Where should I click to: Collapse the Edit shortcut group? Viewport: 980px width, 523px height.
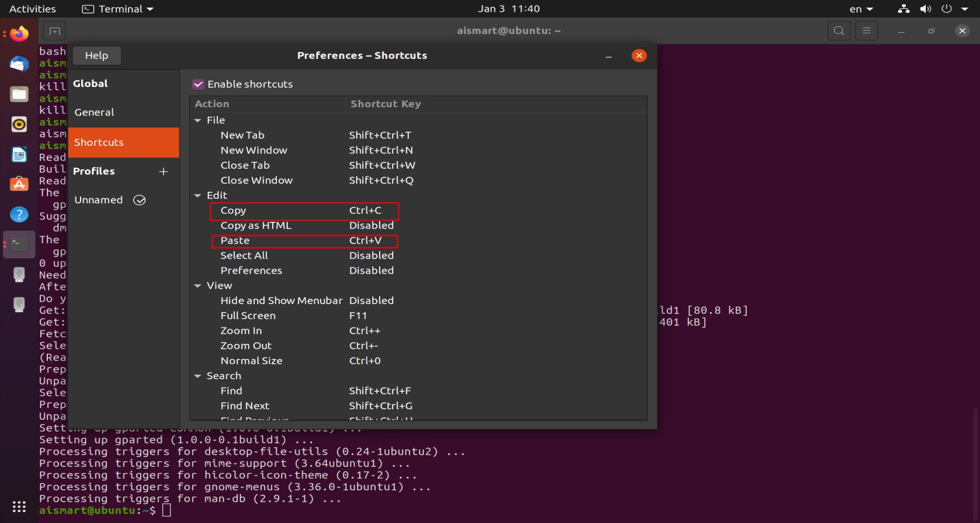(198, 196)
